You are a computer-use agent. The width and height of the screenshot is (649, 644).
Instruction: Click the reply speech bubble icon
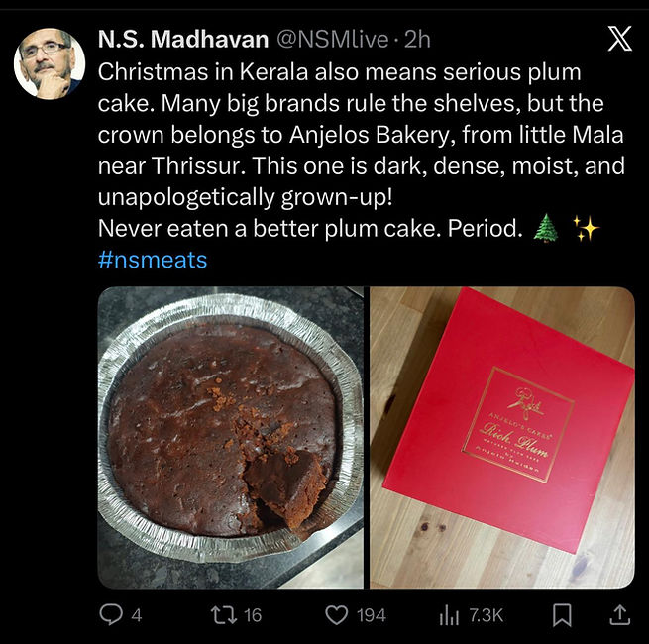click(111, 615)
